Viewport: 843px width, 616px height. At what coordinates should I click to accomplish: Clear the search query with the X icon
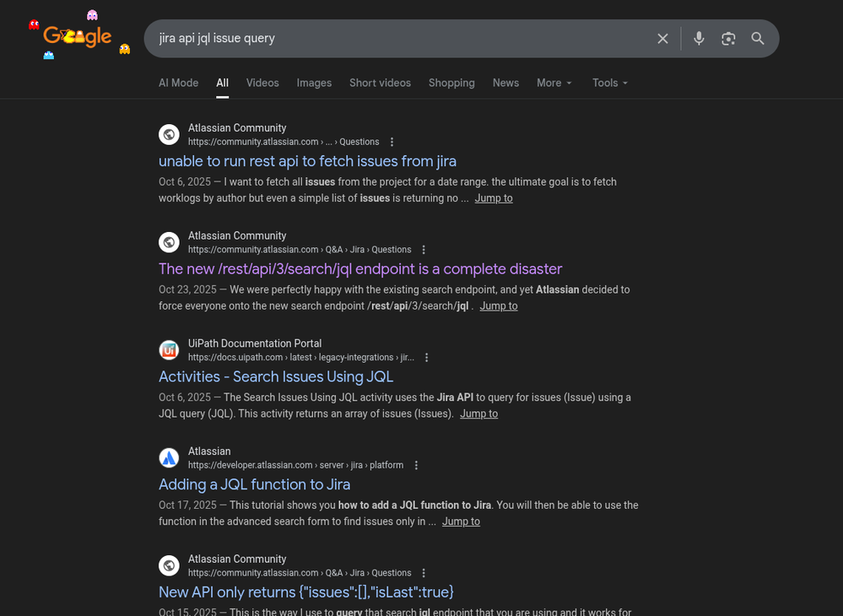click(x=662, y=38)
